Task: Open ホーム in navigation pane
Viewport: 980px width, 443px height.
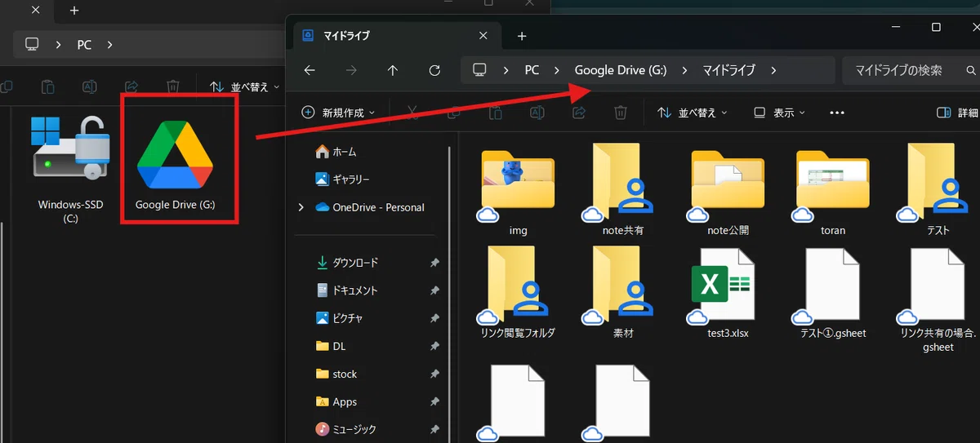Action: tap(336, 152)
